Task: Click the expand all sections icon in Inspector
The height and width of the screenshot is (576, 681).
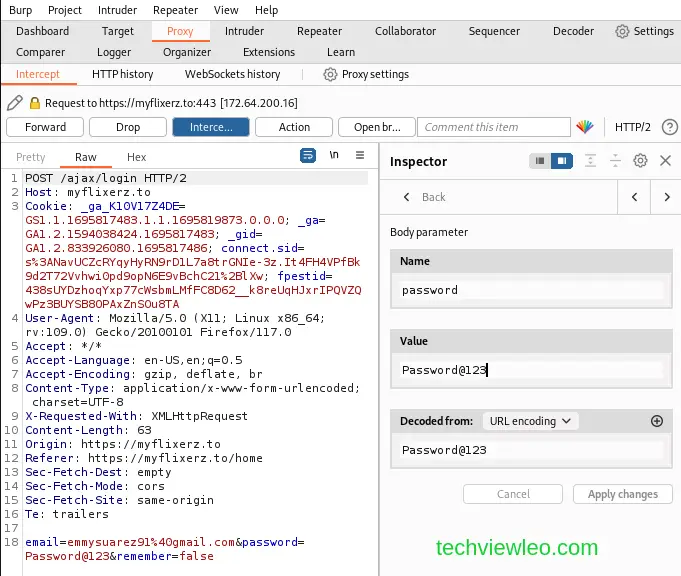Action: click(590, 161)
